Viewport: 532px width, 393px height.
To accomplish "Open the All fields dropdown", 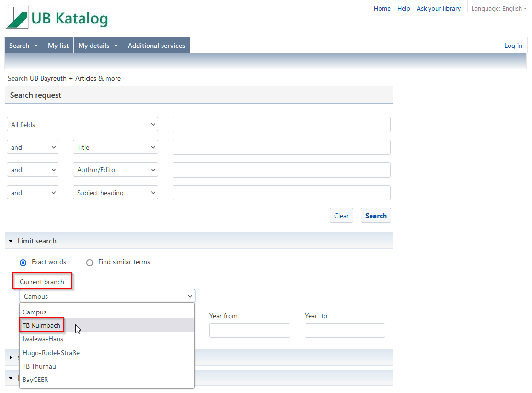I will (82, 125).
